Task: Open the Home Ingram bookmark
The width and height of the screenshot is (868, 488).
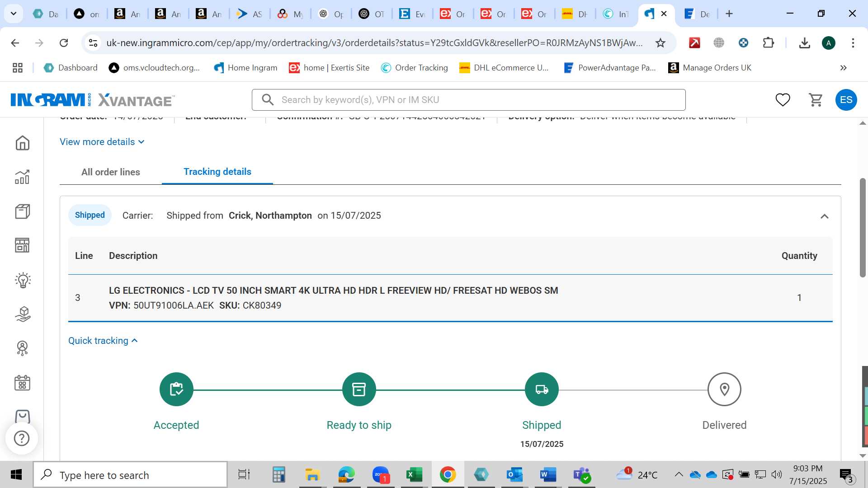Action: 245,68
